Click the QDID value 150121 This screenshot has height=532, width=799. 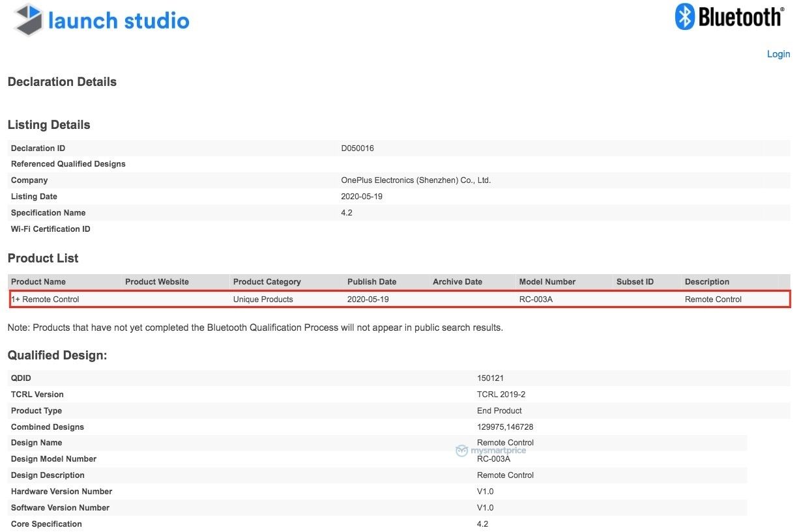coord(490,378)
